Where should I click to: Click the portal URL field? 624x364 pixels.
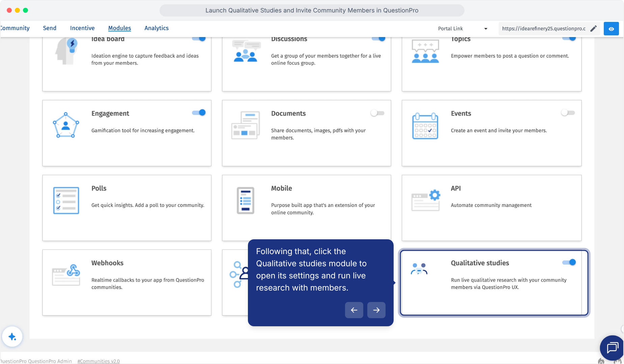click(544, 29)
